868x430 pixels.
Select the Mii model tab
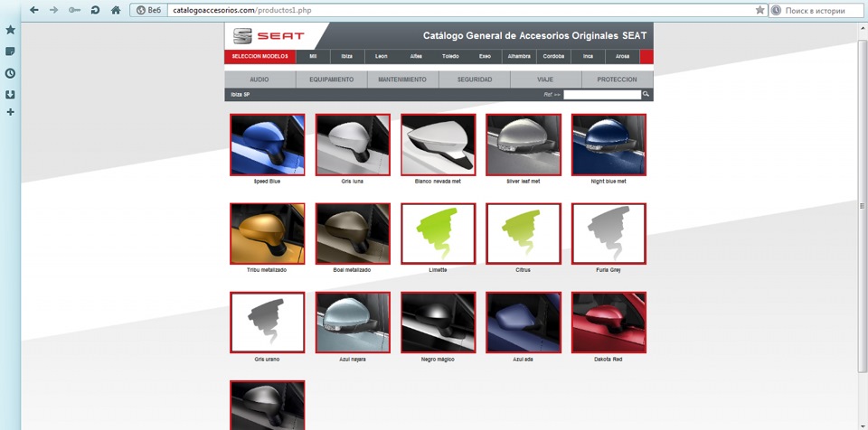[x=314, y=56]
